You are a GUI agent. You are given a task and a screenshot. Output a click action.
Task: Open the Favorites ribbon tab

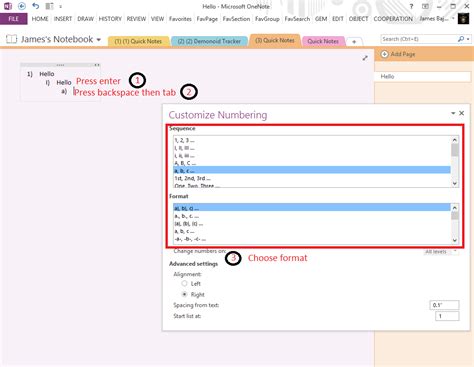[180, 19]
